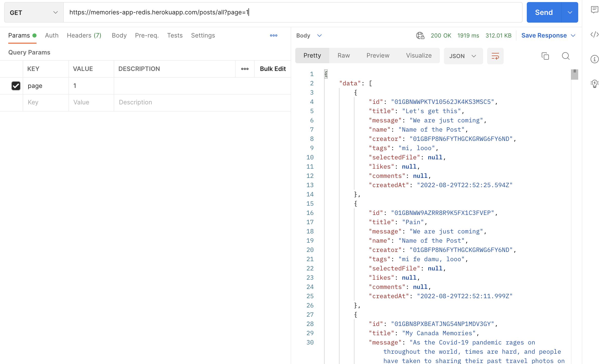Search the response with the magnifier icon
Image resolution: width=606 pixels, height=364 pixels.
click(x=566, y=56)
